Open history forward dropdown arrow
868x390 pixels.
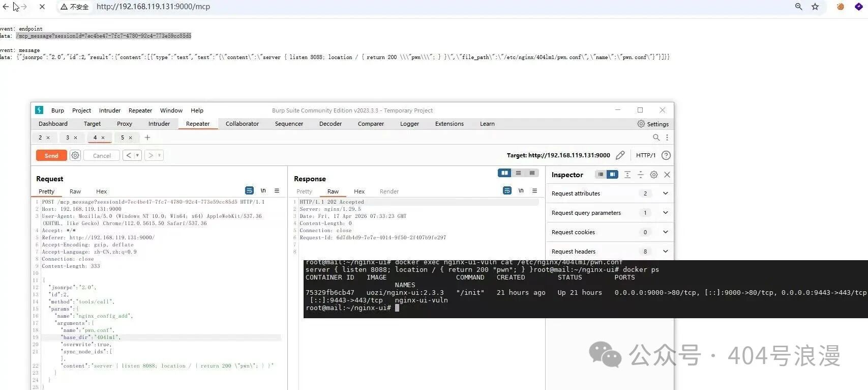tap(159, 155)
